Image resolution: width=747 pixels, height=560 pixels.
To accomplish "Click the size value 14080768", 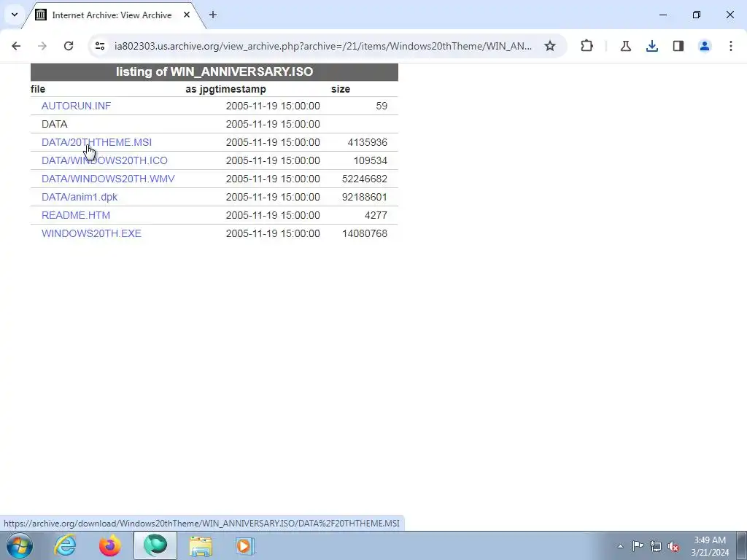I will (365, 233).
